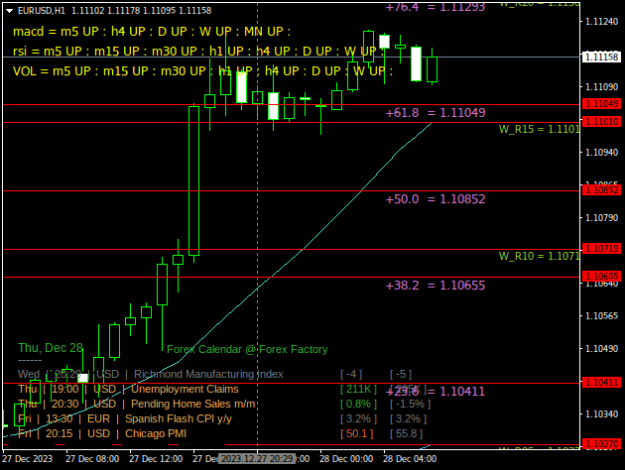Select the VOL trend status line

click(x=203, y=71)
